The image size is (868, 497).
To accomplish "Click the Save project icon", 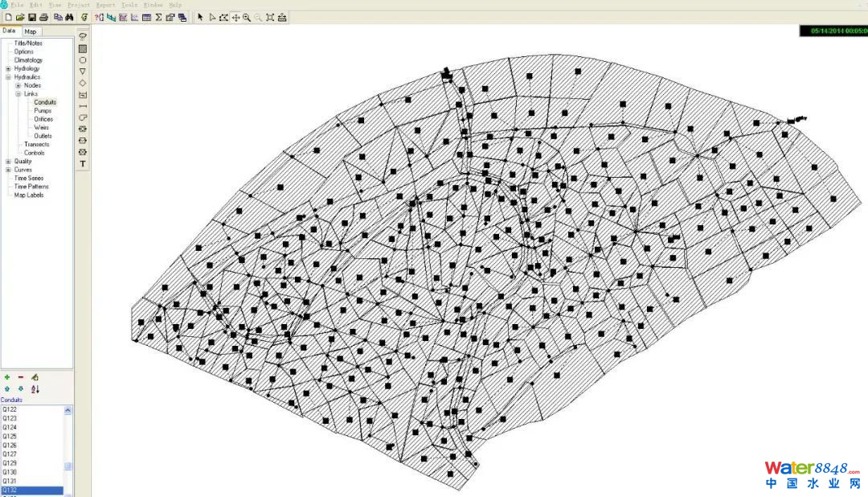I will pyautogui.click(x=32, y=17).
